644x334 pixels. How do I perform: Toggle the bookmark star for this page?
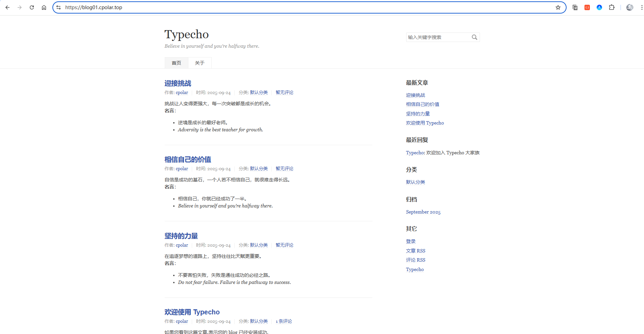point(558,7)
